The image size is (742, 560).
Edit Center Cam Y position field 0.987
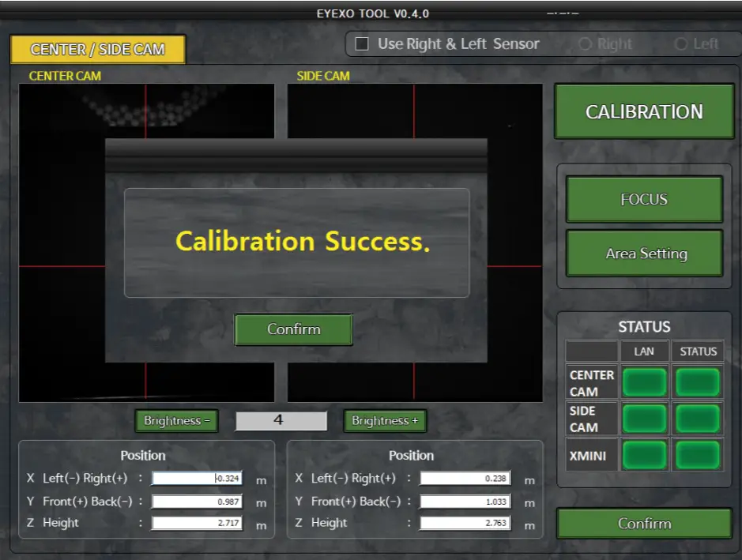[x=197, y=502]
